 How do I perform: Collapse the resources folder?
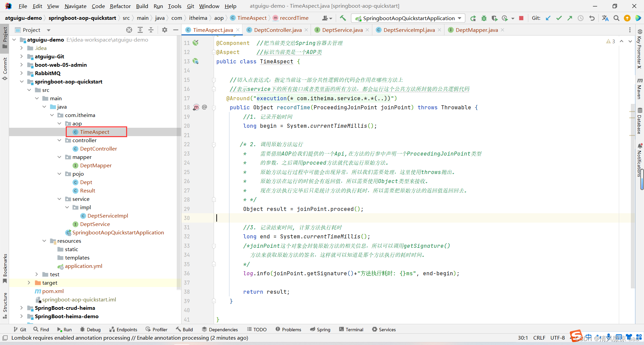[44, 241]
